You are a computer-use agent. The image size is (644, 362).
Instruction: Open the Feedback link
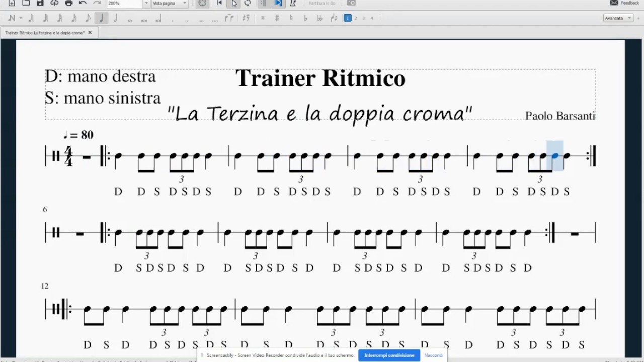click(x=629, y=3)
